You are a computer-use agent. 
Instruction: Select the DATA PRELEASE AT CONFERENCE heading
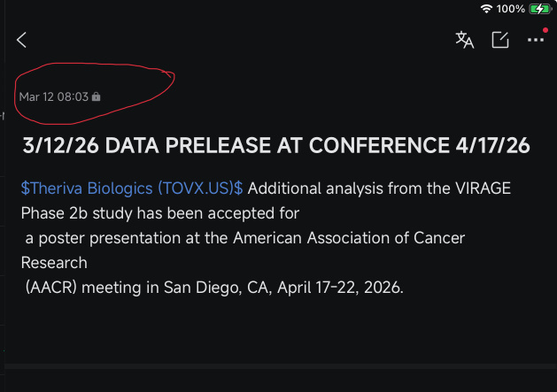point(276,146)
